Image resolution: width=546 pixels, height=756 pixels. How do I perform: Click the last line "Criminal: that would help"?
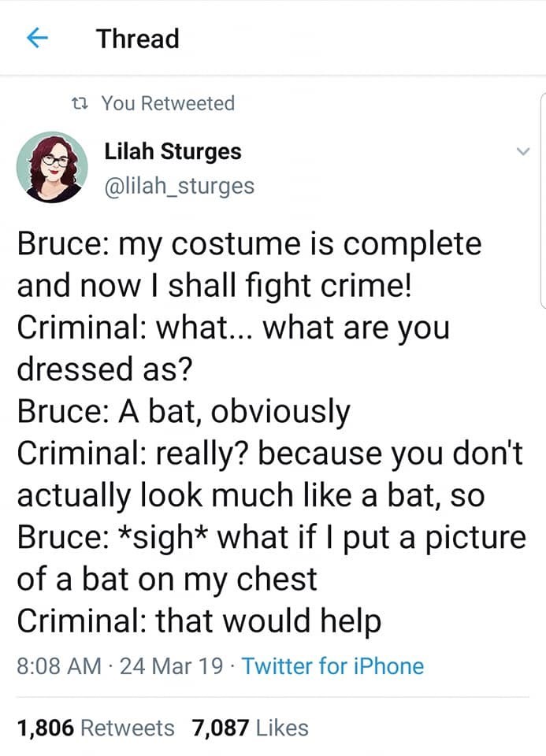[x=199, y=622]
